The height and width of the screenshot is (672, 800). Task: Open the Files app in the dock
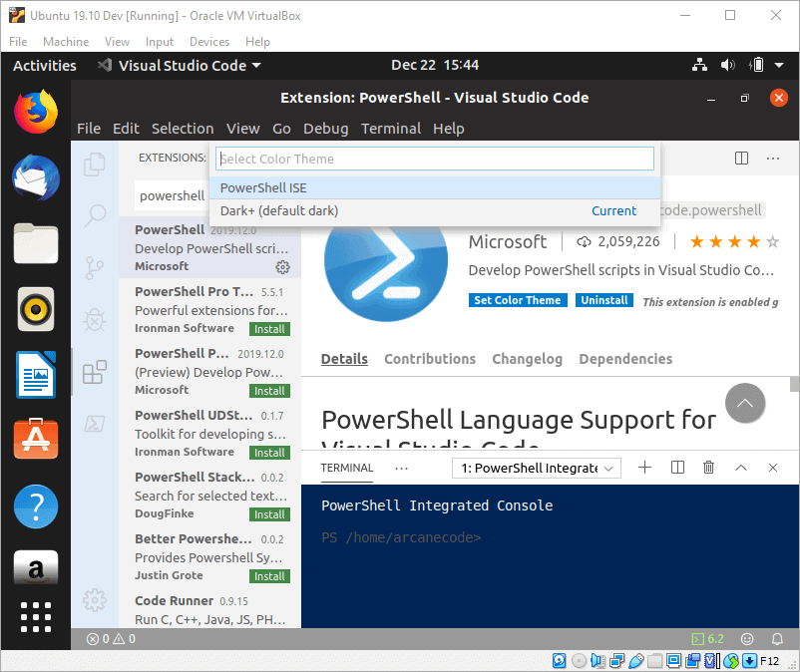pyautogui.click(x=36, y=243)
